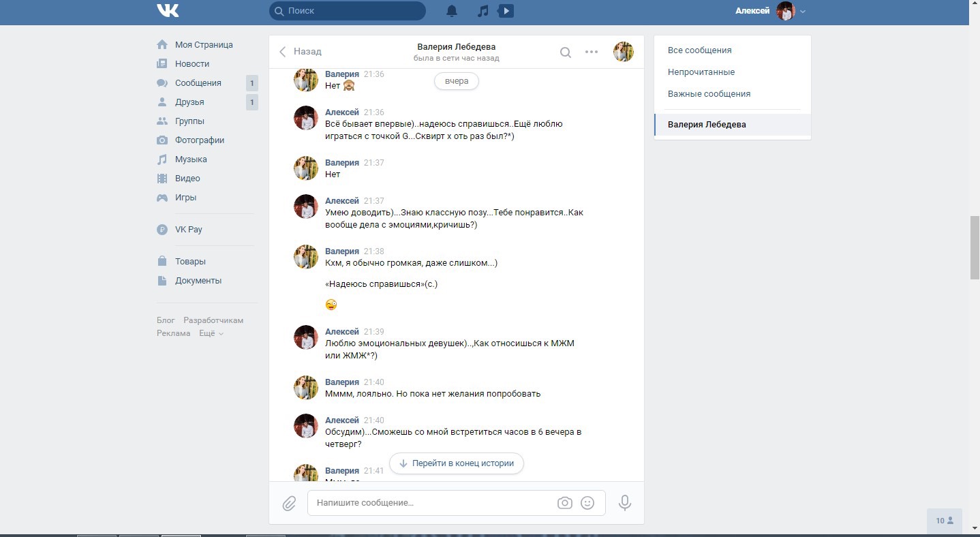Click status 'была в сети час назад'

tap(457, 59)
